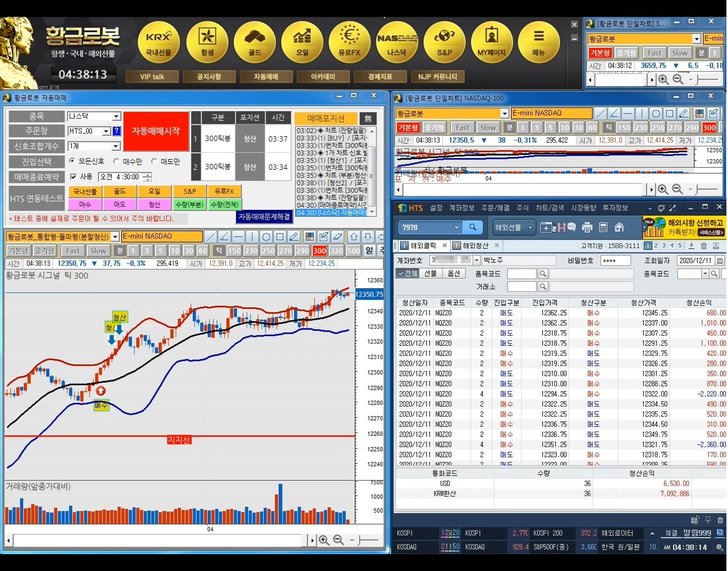Open the 설정 menu in HTS

tap(436, 208)
